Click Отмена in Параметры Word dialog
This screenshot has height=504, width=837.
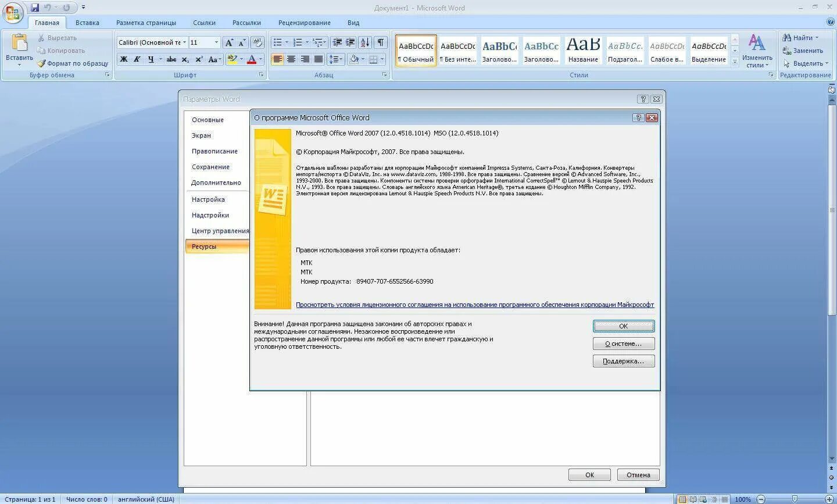pos(638,475)
